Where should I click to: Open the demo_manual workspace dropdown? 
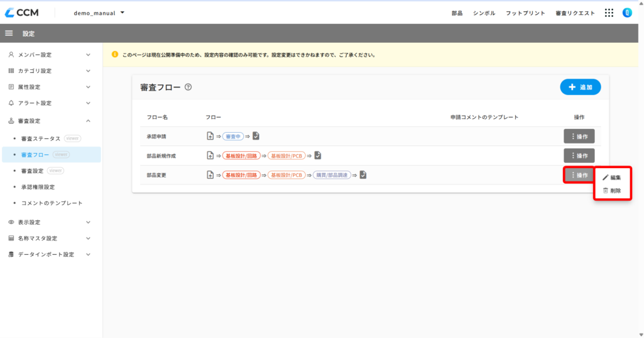click(x=99, y=13)
